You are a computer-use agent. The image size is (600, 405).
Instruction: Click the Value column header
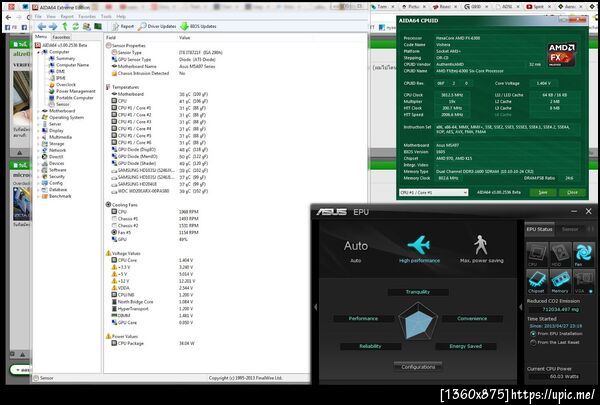click(x=184, y=38)
